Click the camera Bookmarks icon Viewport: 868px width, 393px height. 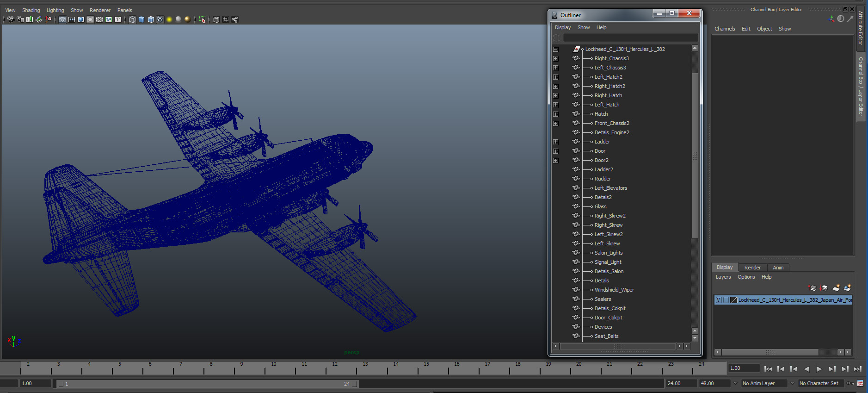coord(30,19)
